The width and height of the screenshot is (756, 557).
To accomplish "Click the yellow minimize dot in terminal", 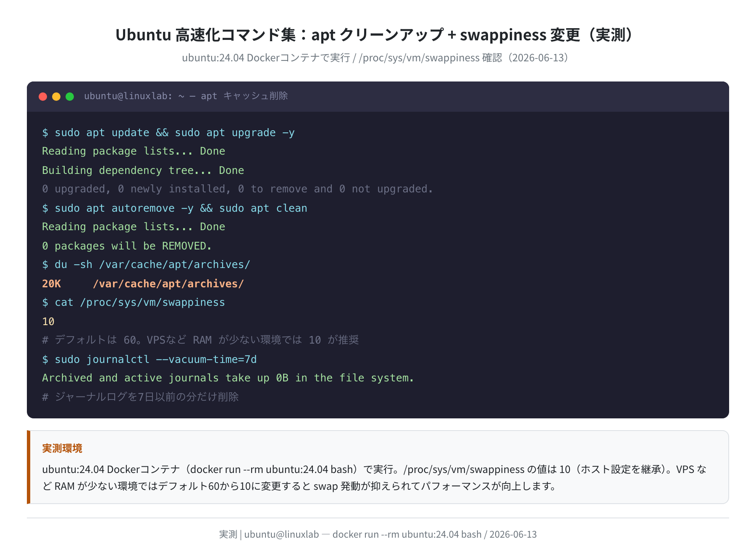I will 56,97.
